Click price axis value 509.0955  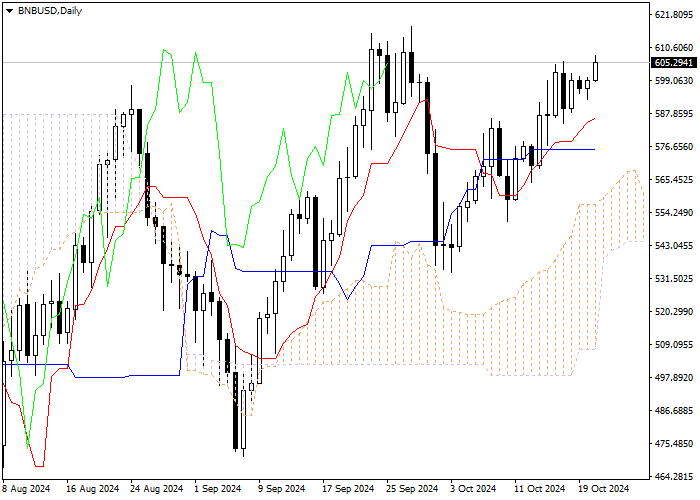[x=673, y=345]
